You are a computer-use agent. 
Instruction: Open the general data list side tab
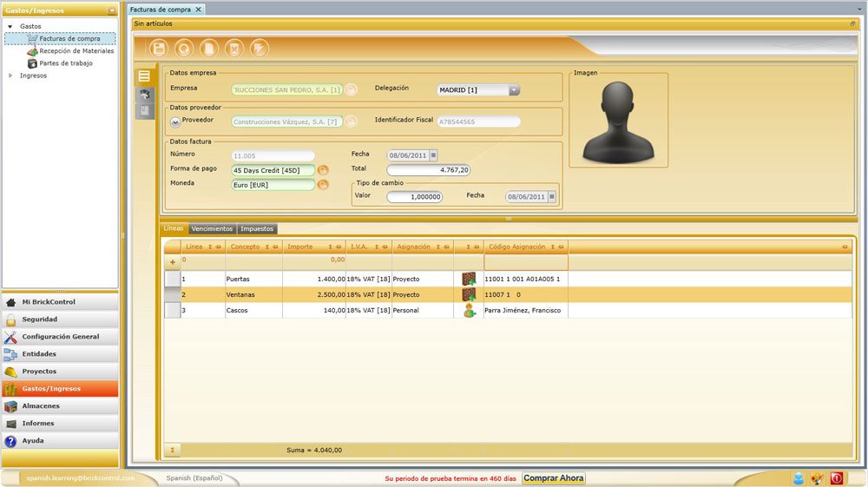[x=144, y=76]
